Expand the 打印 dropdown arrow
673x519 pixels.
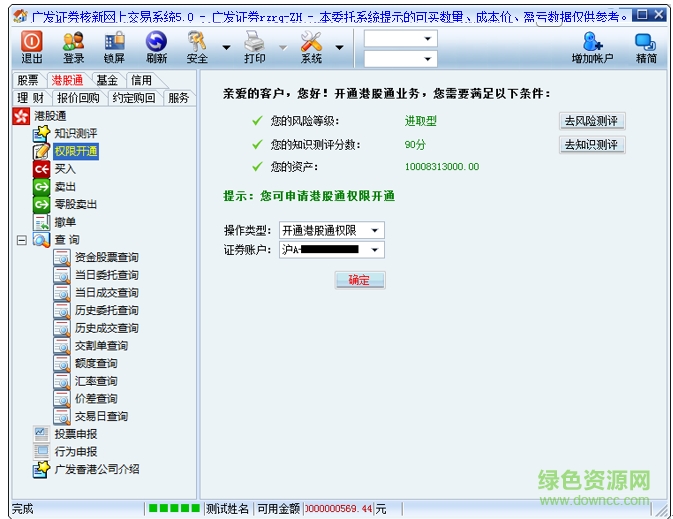tap(283, 48)
